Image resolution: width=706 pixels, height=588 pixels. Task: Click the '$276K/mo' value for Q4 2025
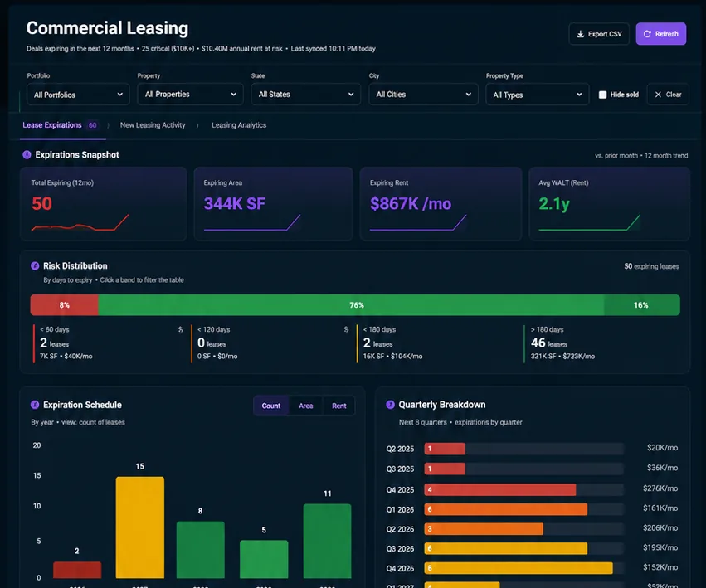(660, 488)
